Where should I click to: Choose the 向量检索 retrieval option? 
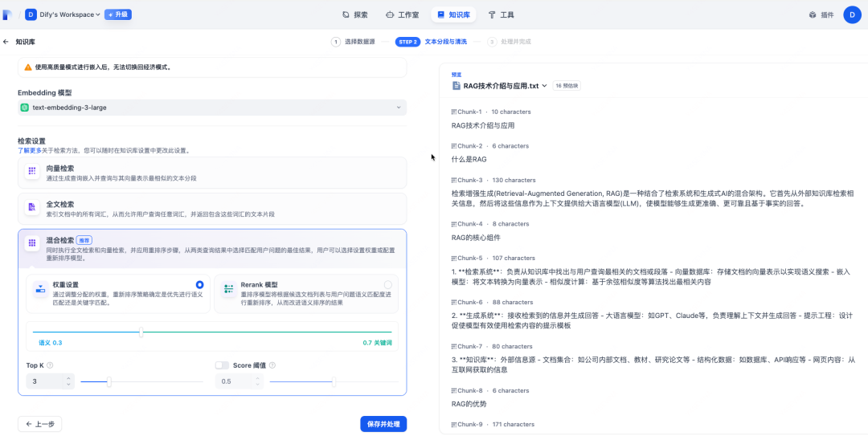(212, 173)
